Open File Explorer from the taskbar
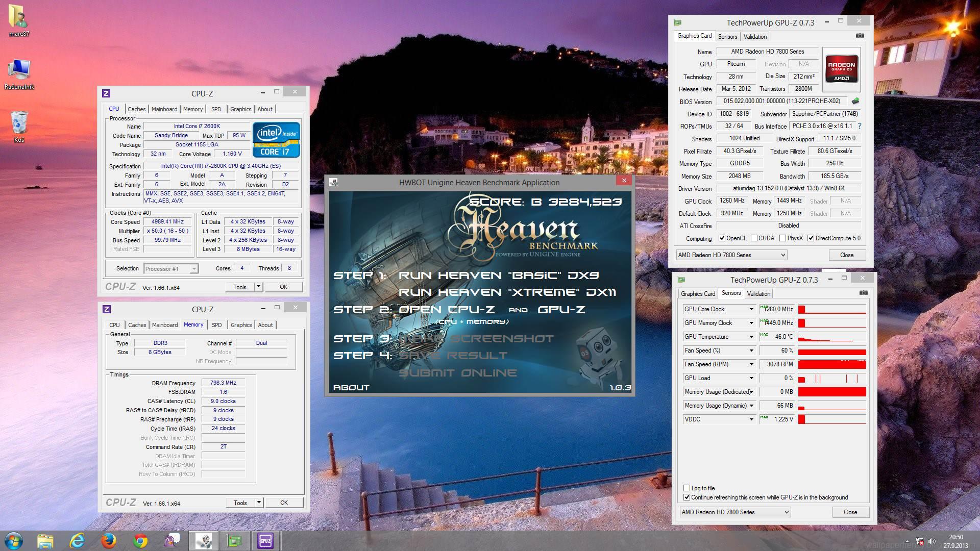 pos(45,541)
